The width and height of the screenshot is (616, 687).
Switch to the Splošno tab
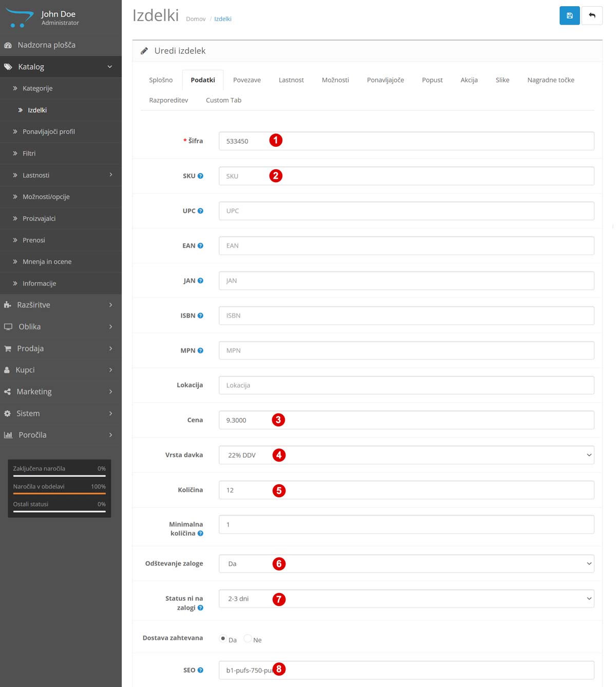point(161,80)
